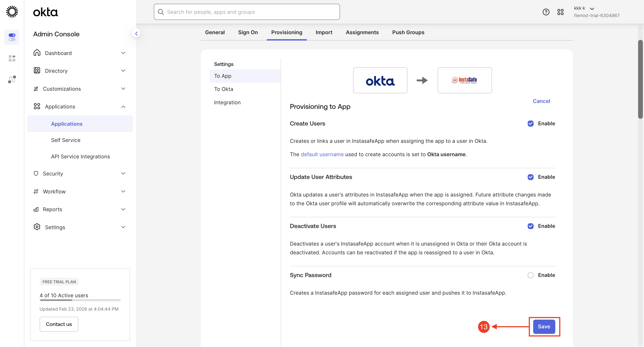The height and width of the screenshot is (347, 644).
Task: Open the default username link
Action: click(322, 154)
